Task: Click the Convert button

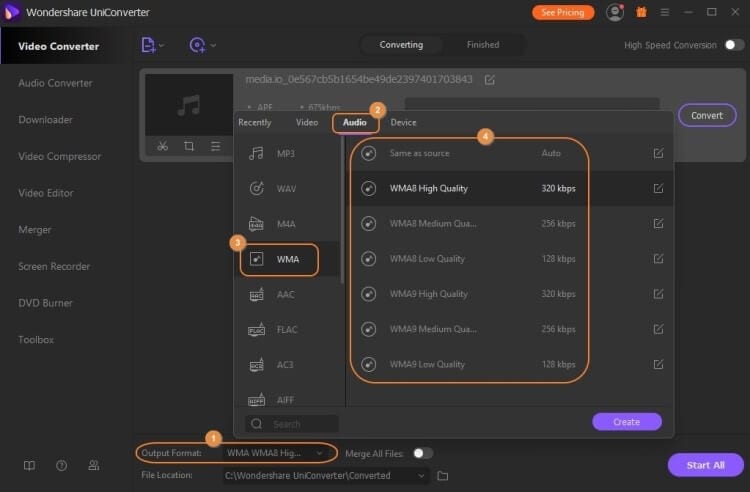Action: click(706, 115)
